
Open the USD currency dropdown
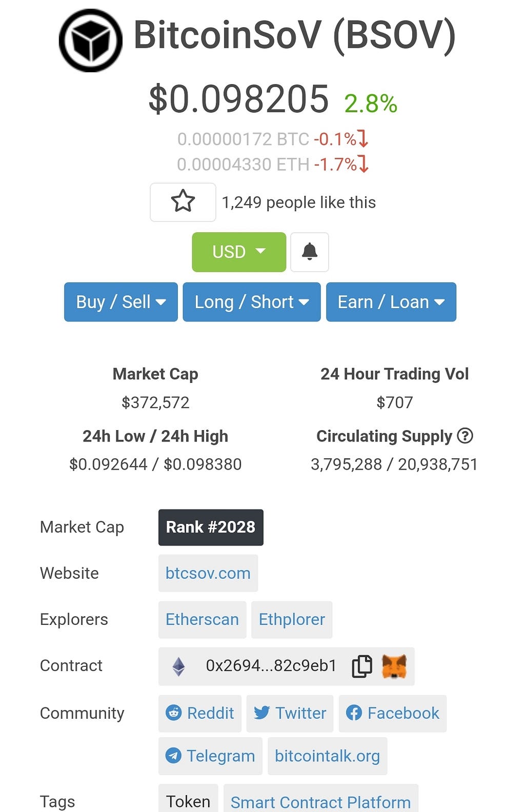point(239,252)
